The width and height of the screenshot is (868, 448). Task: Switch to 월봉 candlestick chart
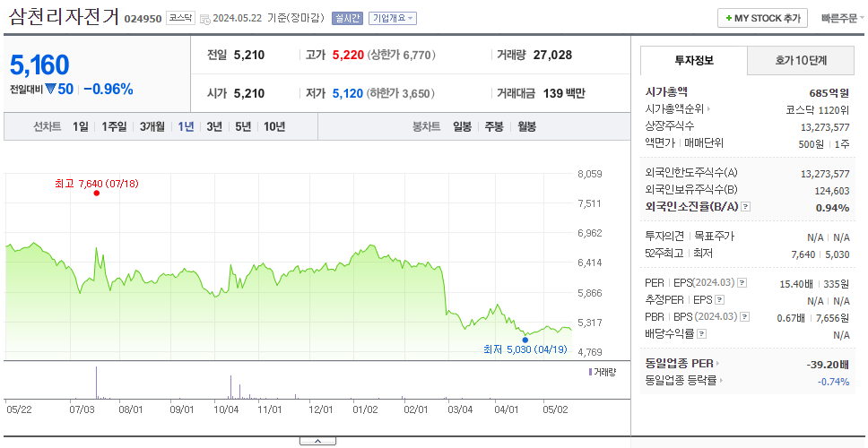pos(527,126)
